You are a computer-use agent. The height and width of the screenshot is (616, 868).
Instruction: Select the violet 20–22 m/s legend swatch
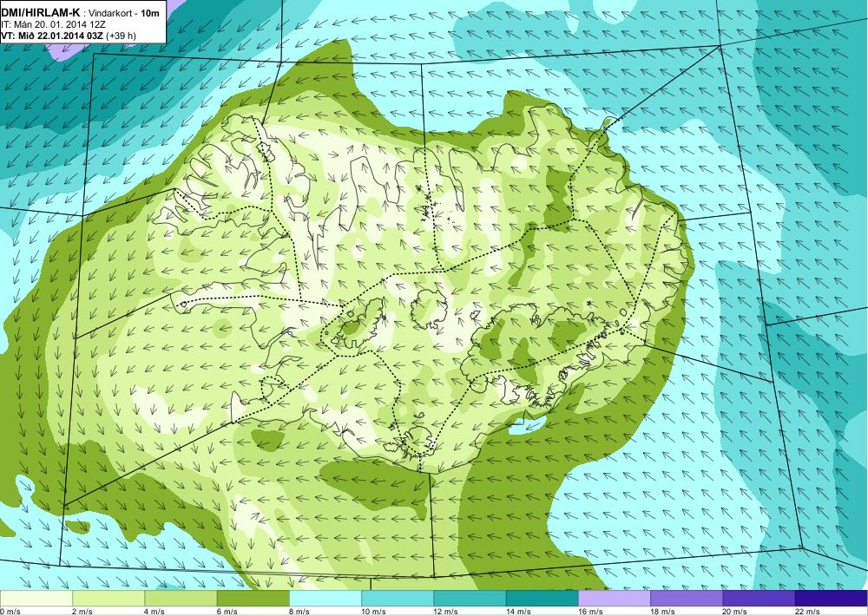[759, 599]
